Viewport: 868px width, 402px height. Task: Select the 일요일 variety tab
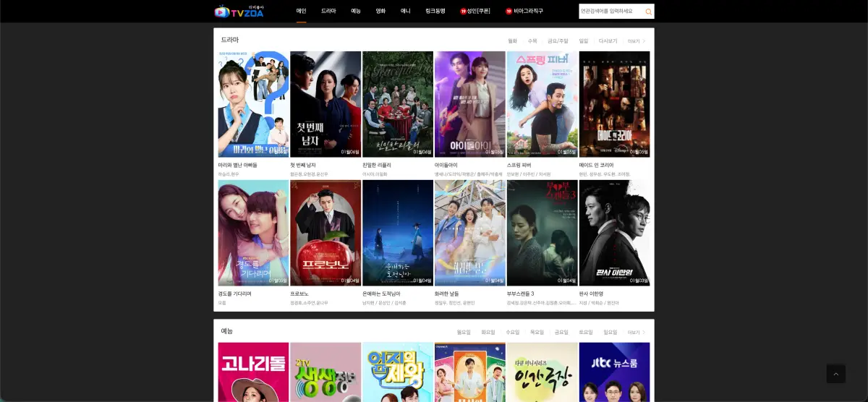[x=610, y=333]
